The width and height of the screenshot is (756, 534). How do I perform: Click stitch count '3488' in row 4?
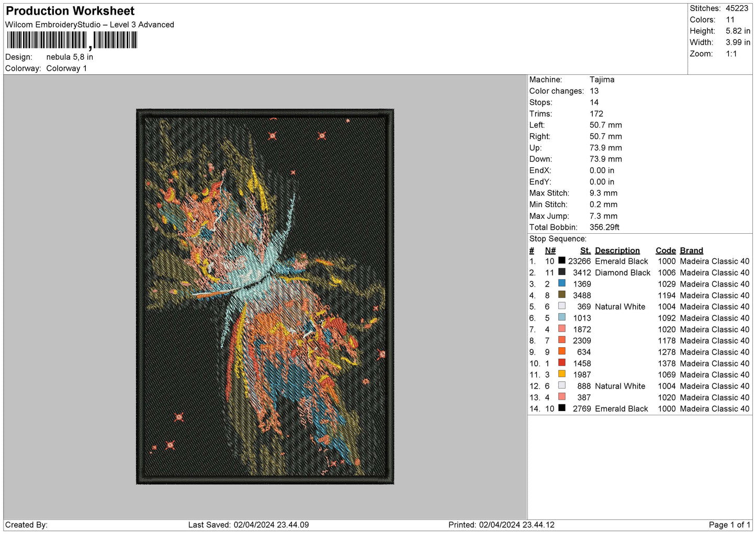click(x=582, y=295)
